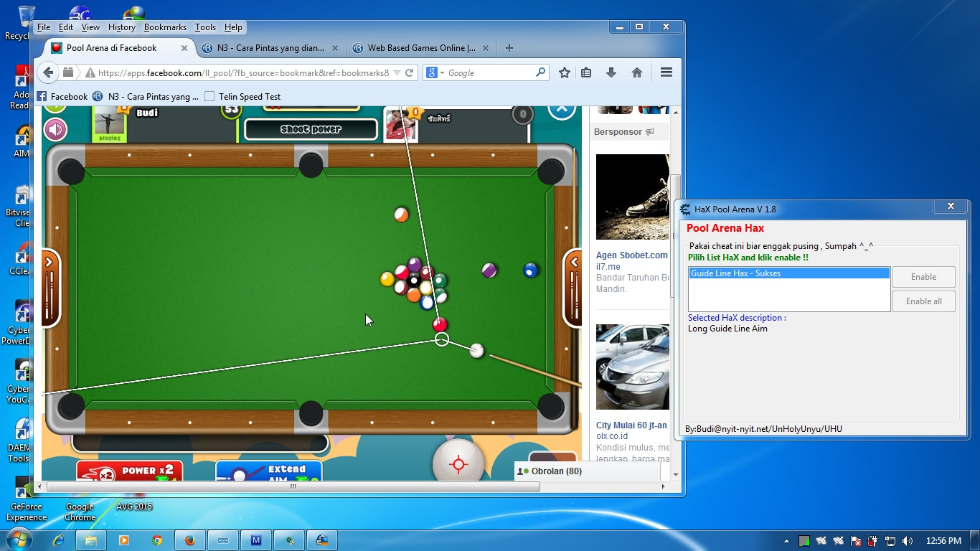The width and height of the screenshot is (980, 551).
Task: Open volume speaker tray icon
Action: pos(908,541)
